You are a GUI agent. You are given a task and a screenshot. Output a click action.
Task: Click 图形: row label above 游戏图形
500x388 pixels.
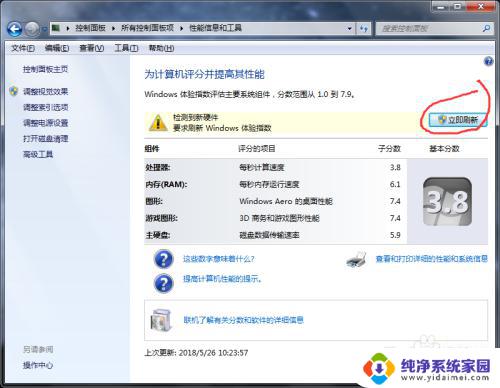pyautogui.click(x=154, y=201)
